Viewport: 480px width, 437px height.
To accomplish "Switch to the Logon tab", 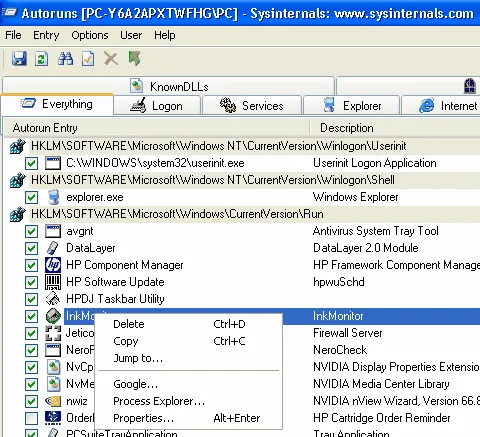I will click(x=157, y=106).
